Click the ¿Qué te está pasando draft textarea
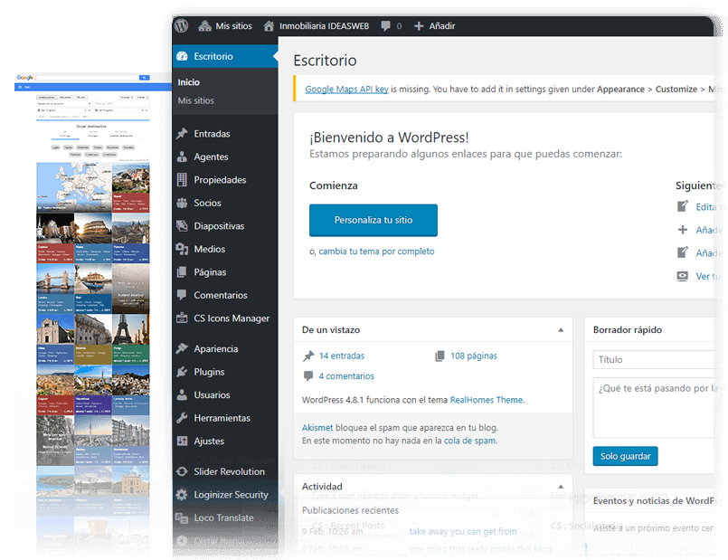Screen dimensions: 728x560 coord(653,408)
